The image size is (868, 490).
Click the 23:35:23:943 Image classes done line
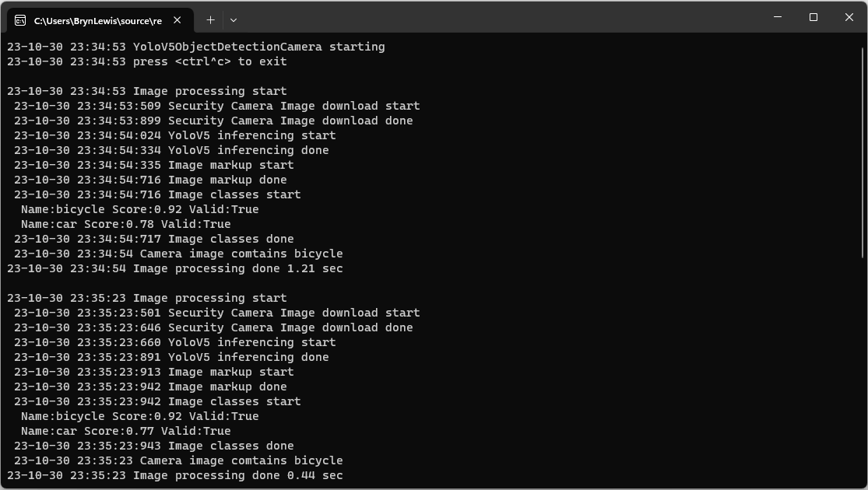tap(153, 446)
